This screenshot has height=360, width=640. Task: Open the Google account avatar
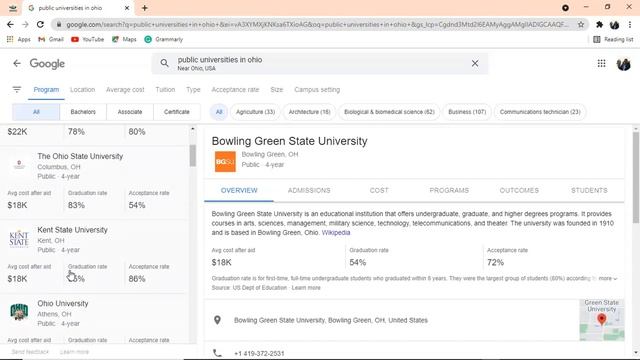pyautogui.click(x=623, y=64)
